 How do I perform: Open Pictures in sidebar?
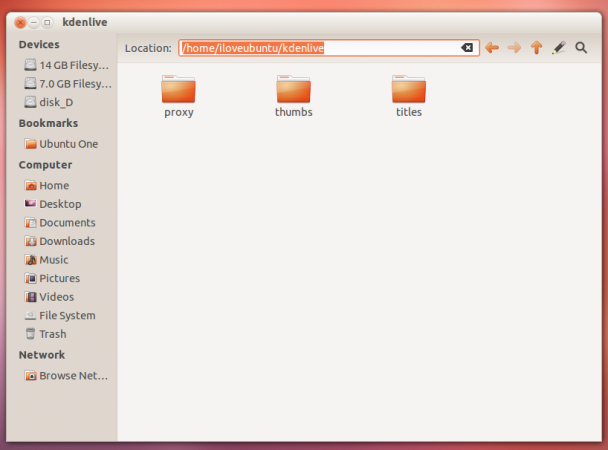pyautogui.click(x=52, y=278)
